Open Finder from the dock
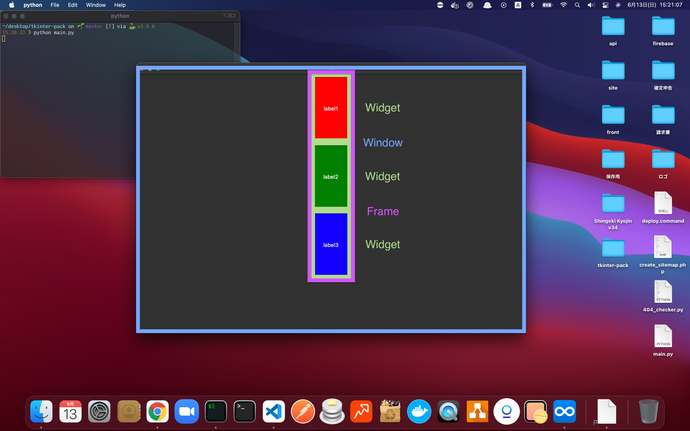This screenshot has height=431, width=690. pyautogui.click(x=41, y=411)
